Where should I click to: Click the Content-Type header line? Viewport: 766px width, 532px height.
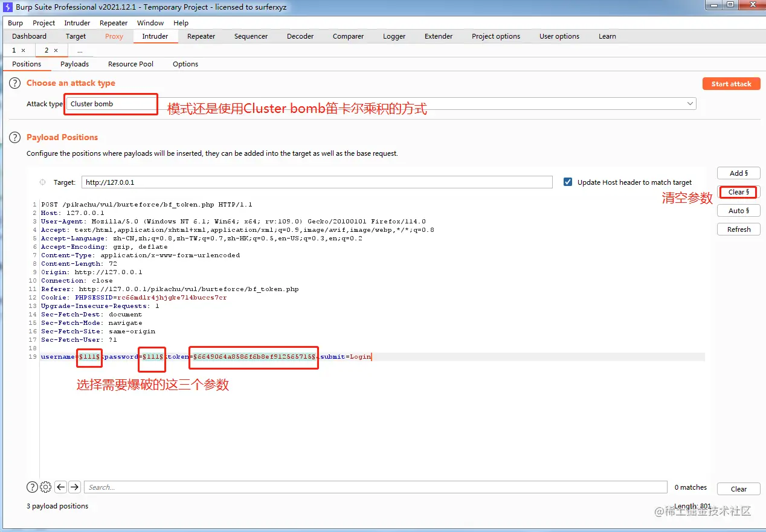[140, 255]
